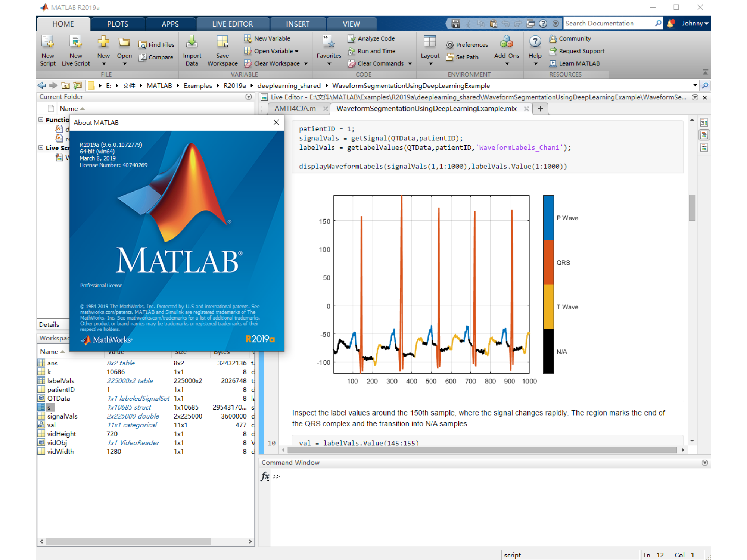Open the Open file dropdown

click(x=124, y=64)
